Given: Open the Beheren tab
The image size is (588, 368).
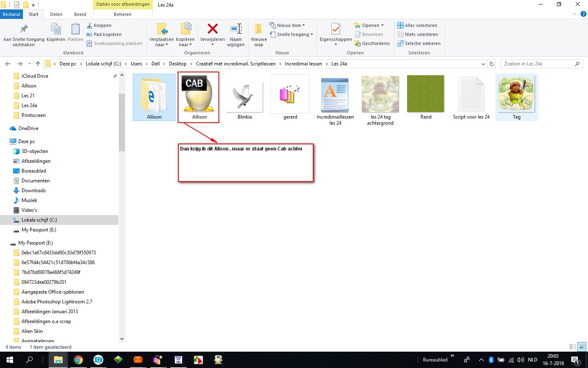Looking at the screenshot, I should tap(122, 14).
